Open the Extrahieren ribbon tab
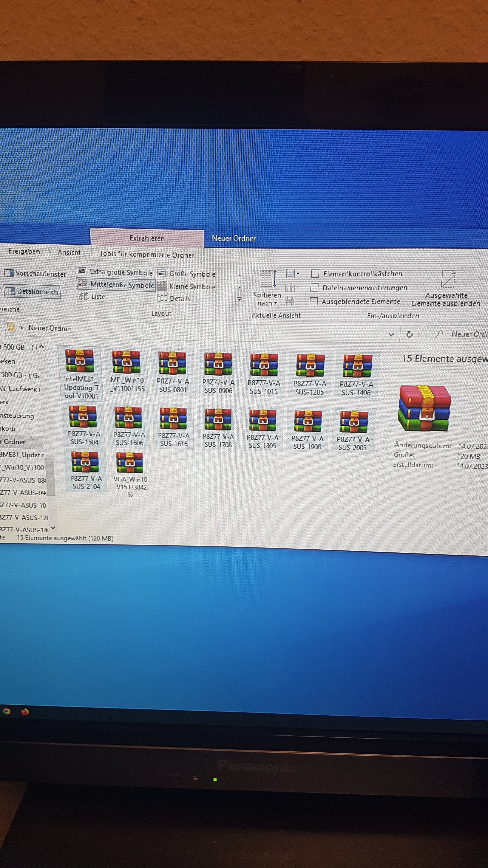 click(x=147, y=238)
